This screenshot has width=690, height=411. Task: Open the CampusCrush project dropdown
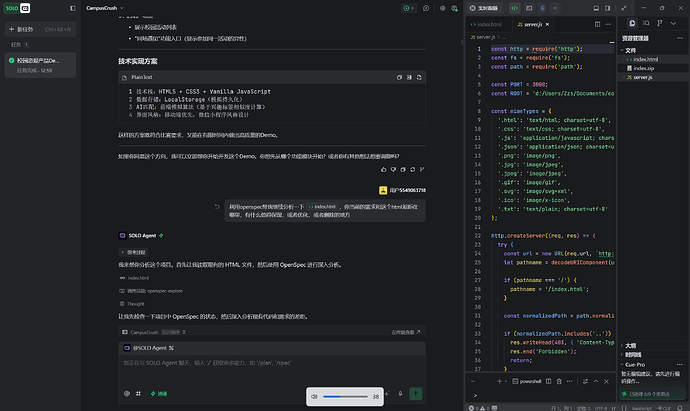click(105, 8)
